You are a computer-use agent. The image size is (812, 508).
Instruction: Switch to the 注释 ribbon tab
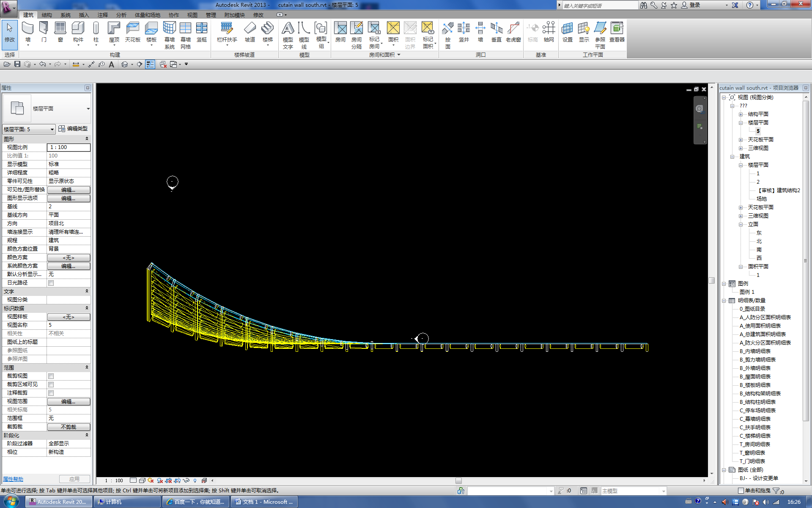(x=102, y=15)
